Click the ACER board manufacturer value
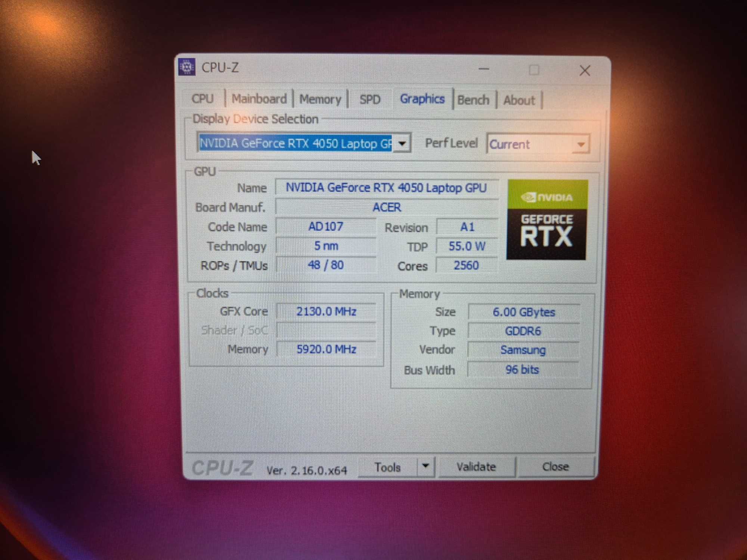Viewport: 747px width, 560px height. click(387, 207)
